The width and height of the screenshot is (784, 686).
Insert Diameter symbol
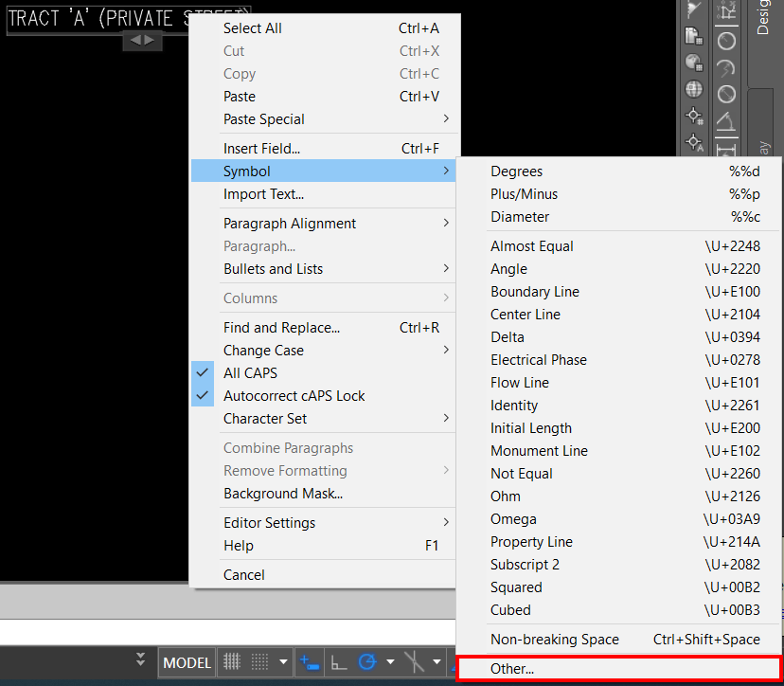tap(619, 217)
